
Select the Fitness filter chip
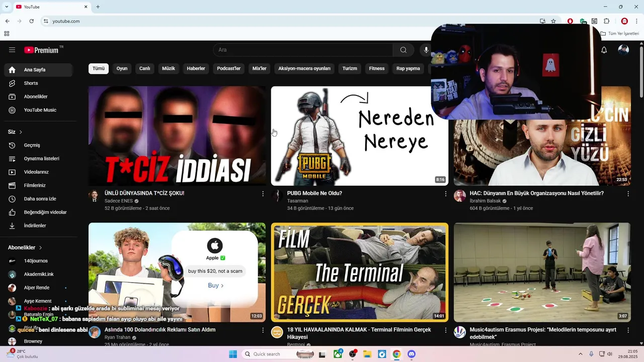coord(377,68)
